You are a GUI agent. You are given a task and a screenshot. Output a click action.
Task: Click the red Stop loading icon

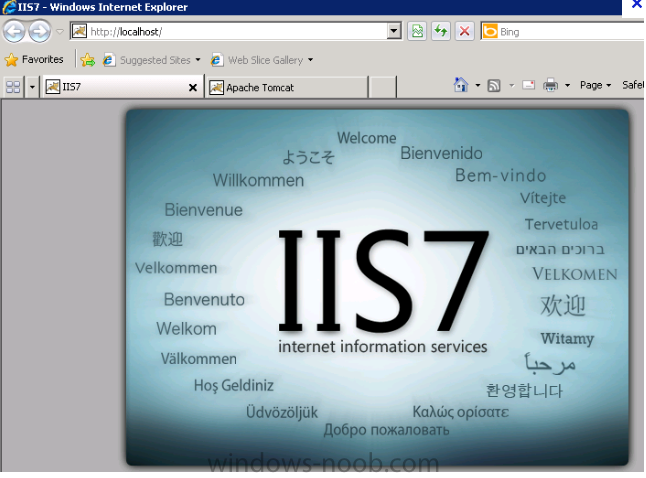pos(464,31)
